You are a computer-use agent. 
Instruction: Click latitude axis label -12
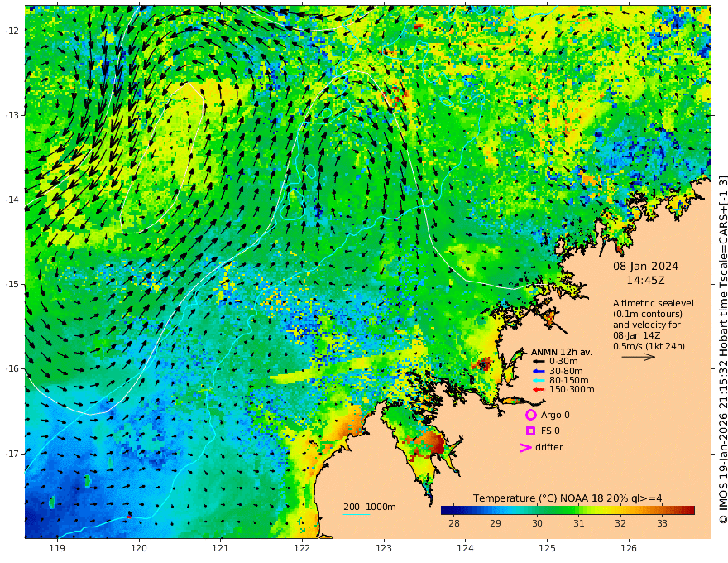click(x=12, y=31)
